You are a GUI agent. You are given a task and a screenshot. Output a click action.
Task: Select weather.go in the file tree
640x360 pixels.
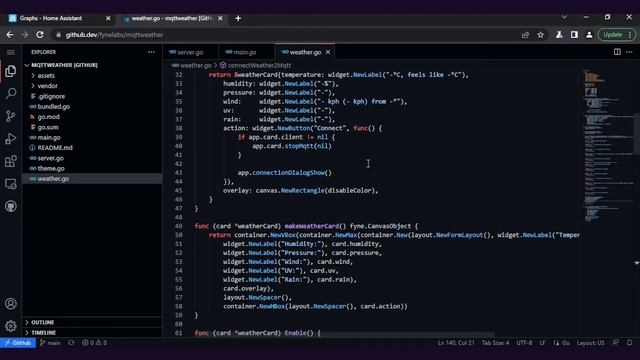92,179
